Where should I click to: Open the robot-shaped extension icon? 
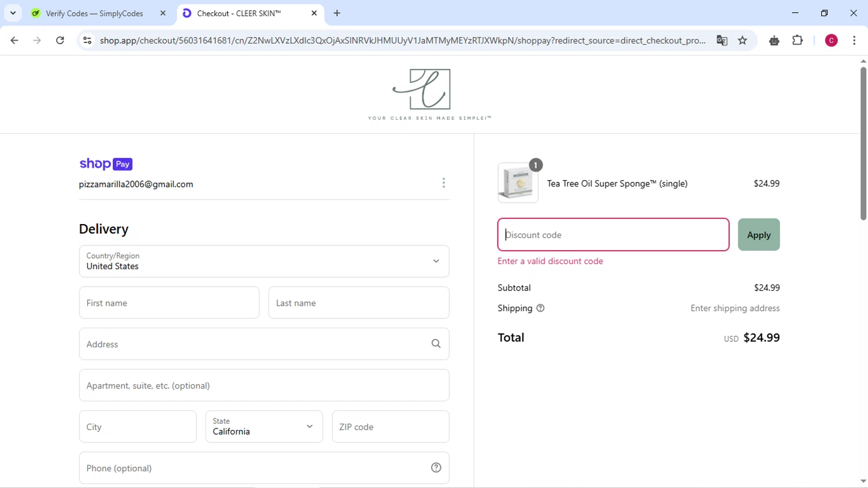[x=774, y=41]
